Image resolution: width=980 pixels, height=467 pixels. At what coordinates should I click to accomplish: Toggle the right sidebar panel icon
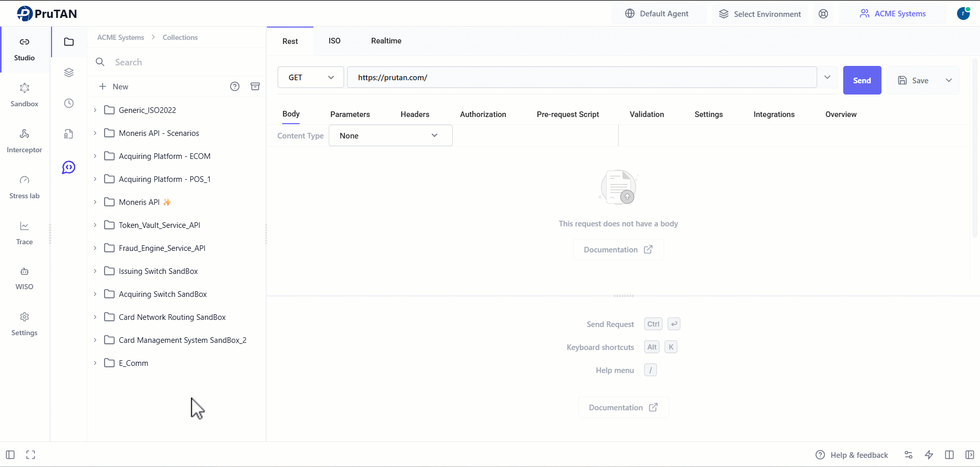[970, 455]
